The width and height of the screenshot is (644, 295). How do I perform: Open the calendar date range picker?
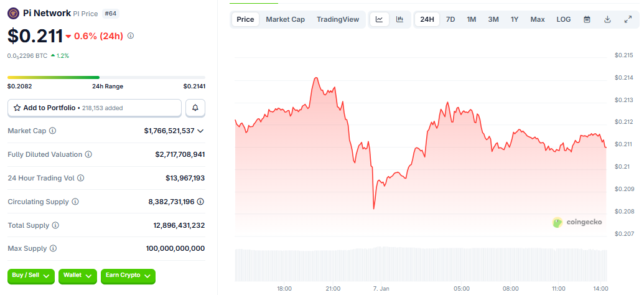click(x=587, y=19)
